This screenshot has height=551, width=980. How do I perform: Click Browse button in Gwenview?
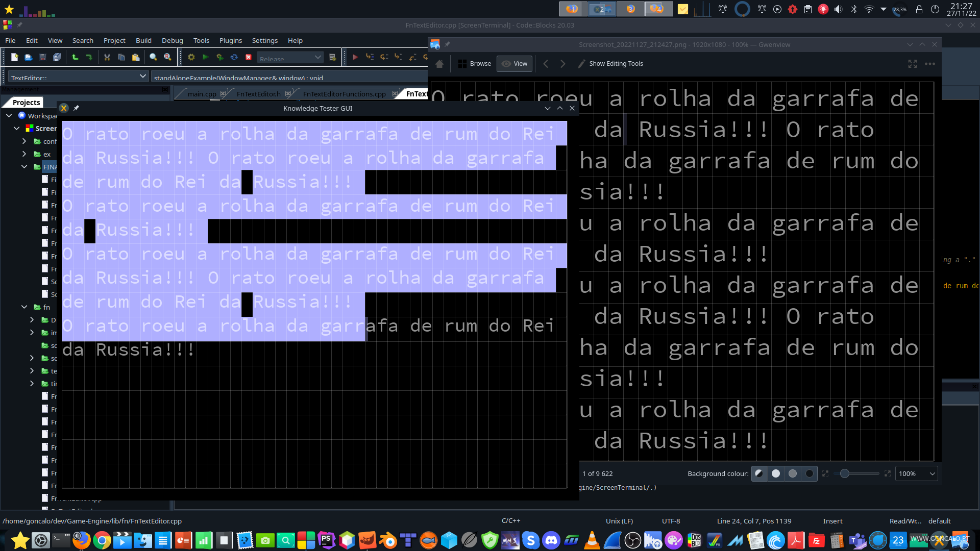click(x=475, y=64)
